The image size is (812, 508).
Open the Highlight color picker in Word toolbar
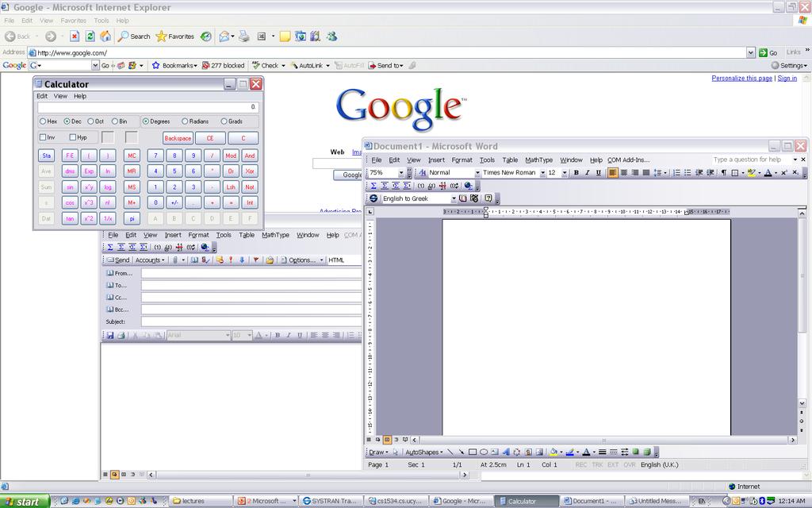point(759,172)
